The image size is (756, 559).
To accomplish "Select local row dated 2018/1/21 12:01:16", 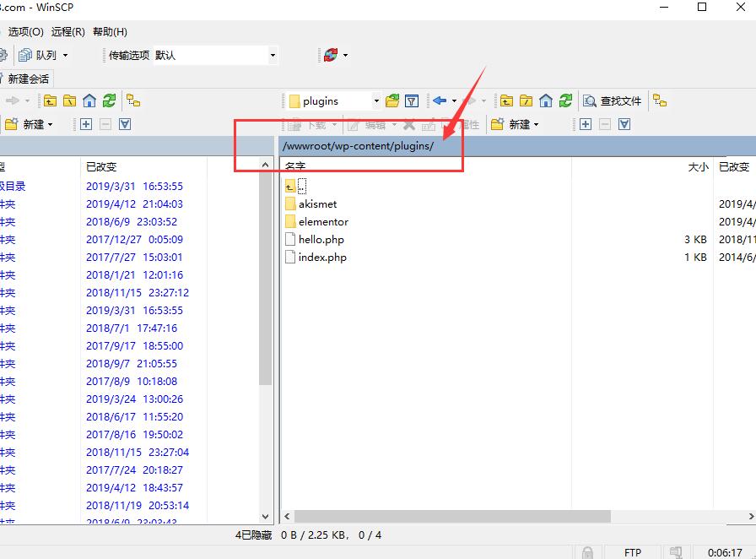I will point(134,275).
